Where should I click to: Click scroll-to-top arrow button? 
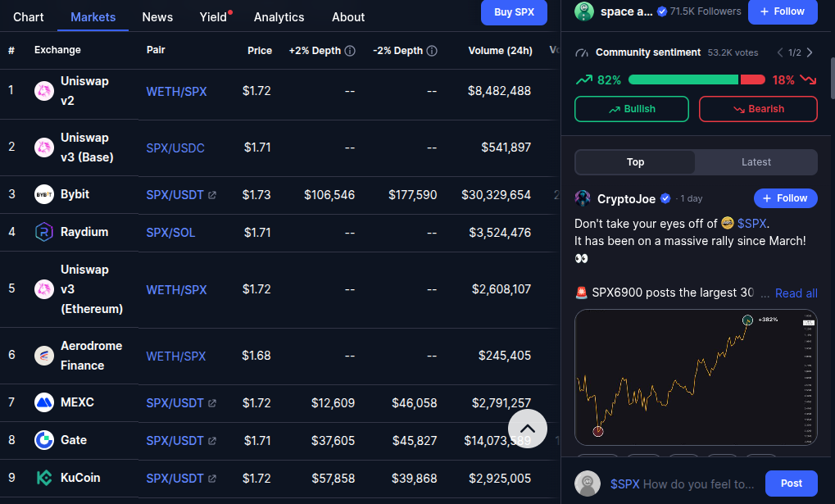[528, 428]
